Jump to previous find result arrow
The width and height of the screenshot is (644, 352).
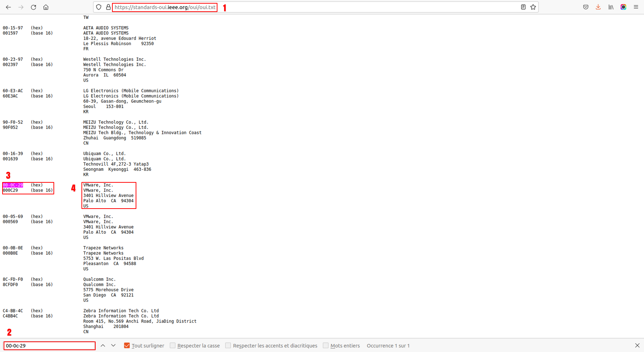[x=103, y=345]
